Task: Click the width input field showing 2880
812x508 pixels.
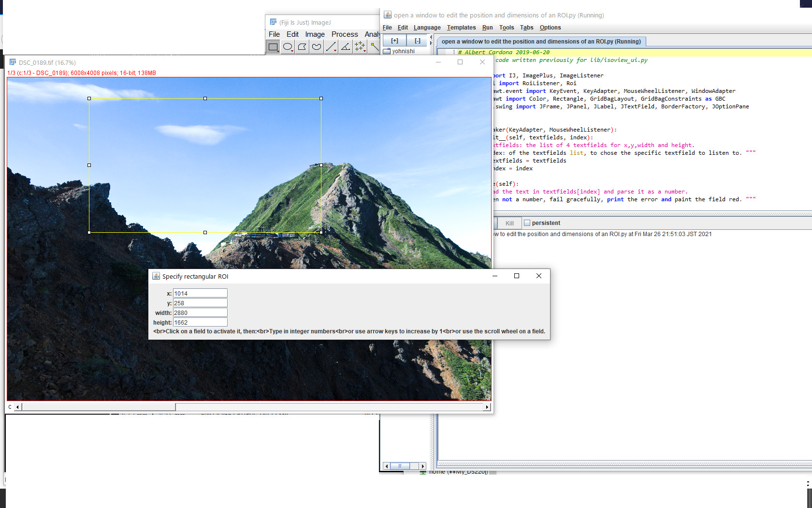Action: point(200,312)
